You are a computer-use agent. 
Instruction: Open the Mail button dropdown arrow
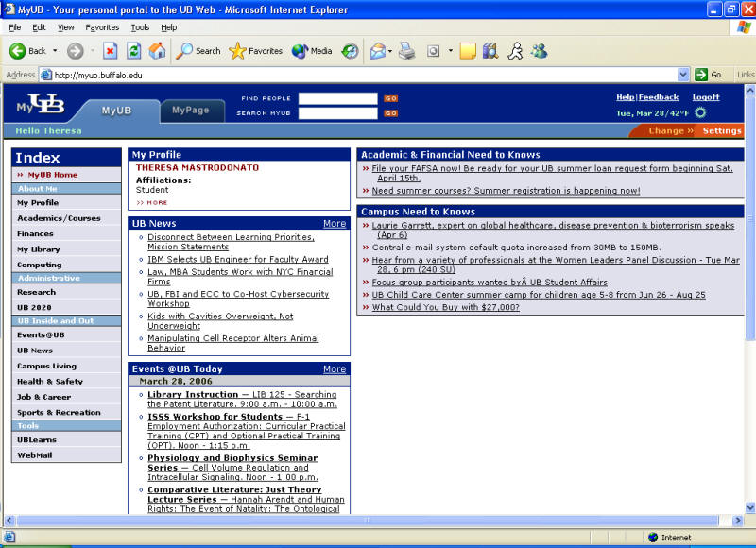pyautogui.click(x=390, y=51)
